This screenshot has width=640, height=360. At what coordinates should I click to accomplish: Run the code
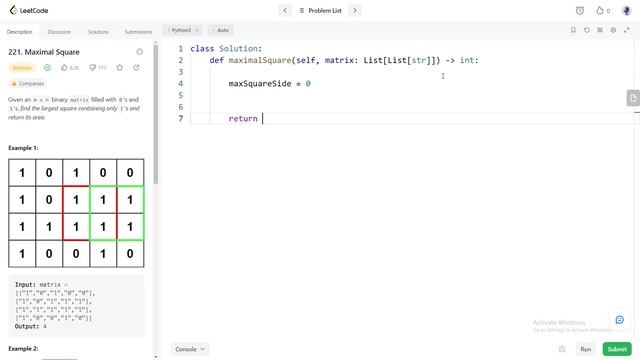(x=586, y=349)
